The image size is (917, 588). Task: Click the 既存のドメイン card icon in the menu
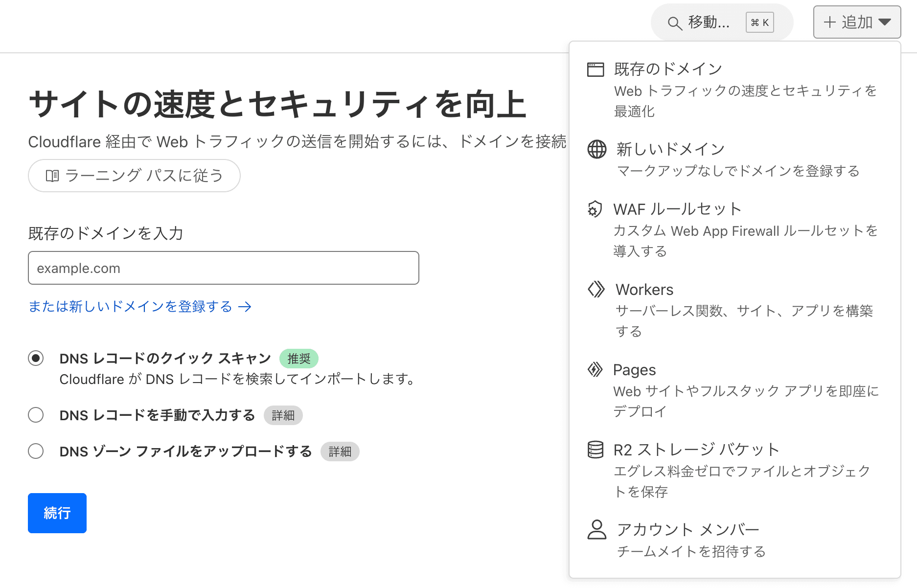coord(596,69)
